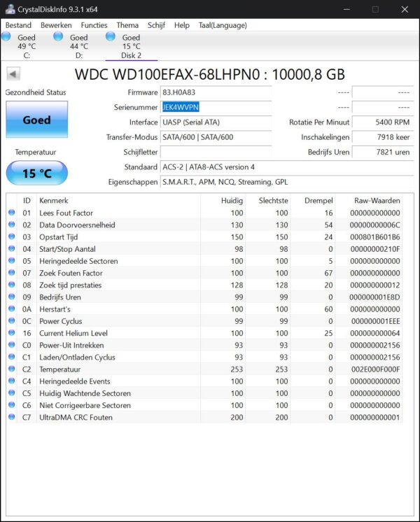
Task: Click status orb for Data Doorvoersnelheid row
Action: pos(12,225)
